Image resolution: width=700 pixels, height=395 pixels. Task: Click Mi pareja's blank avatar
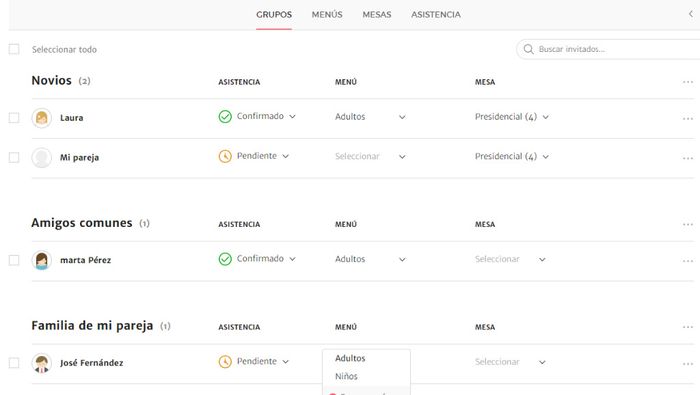(x=42, y=158)
